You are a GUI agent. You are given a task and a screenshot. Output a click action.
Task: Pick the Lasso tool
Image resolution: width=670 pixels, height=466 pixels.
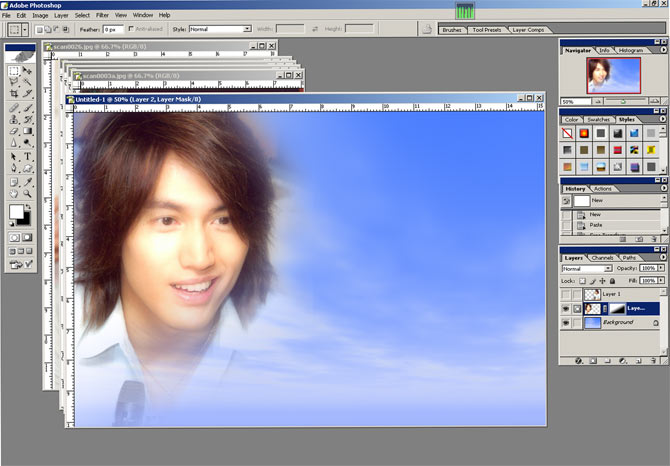click(14, 82)
